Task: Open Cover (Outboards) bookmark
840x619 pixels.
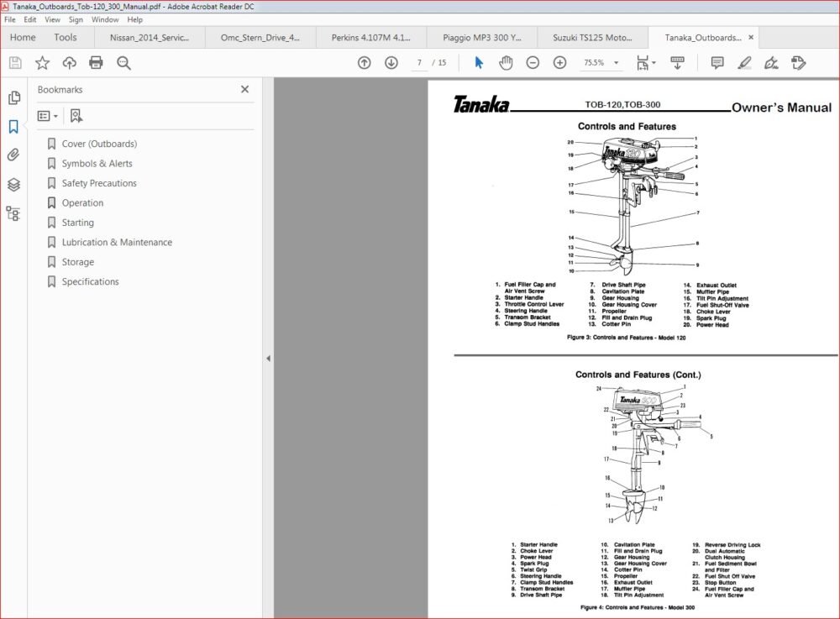Action: (99, 144)
